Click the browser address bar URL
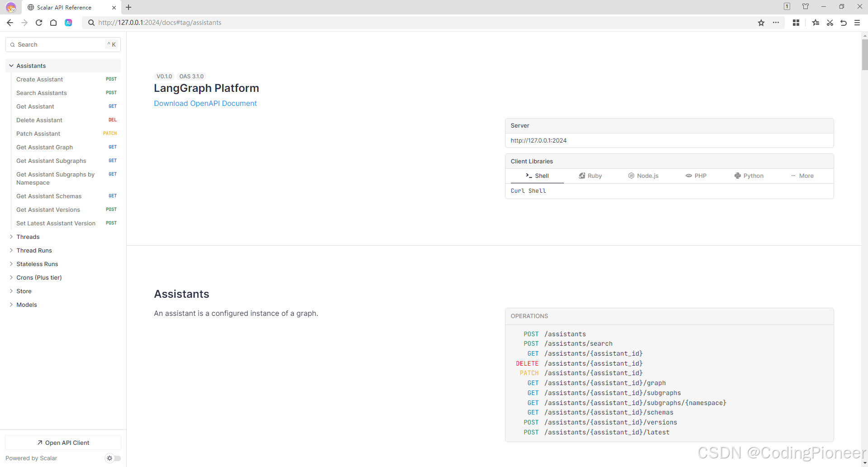Viewport: 868px width, 467px height. (x=160, y=23)
